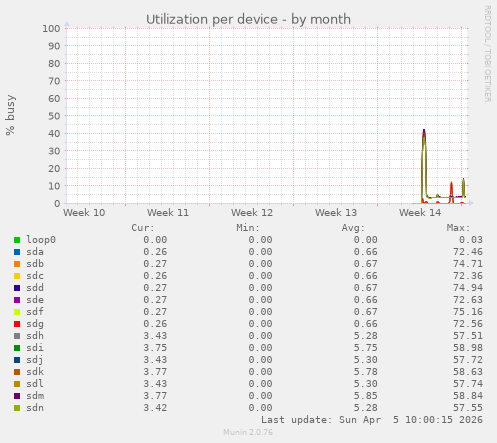The image size is (497, 443).
Task: Select the sdd device label
Action: coord(35,288)
